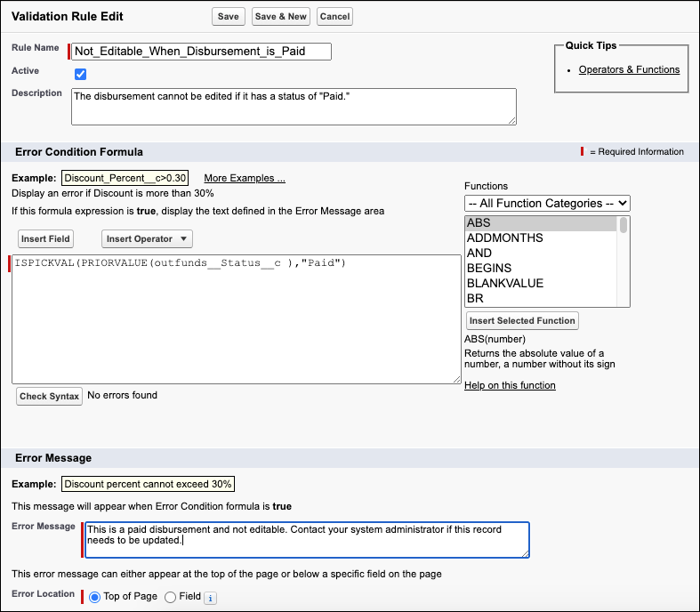Image resolution: width=700 pixels, height=612 pixels.
Task: Choose BLANKVALUE from the functions list
Action: (504, 284)
